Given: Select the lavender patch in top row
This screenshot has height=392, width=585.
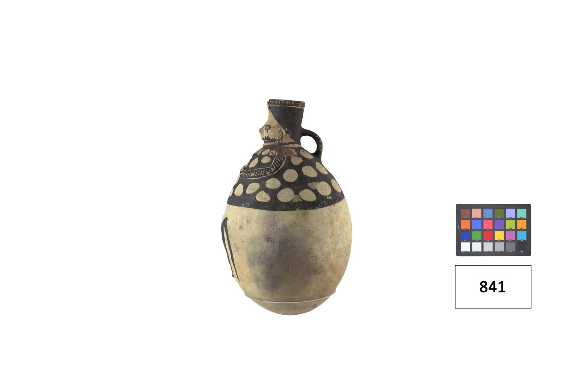Looking at the screenshot, I should pos(511,213).
